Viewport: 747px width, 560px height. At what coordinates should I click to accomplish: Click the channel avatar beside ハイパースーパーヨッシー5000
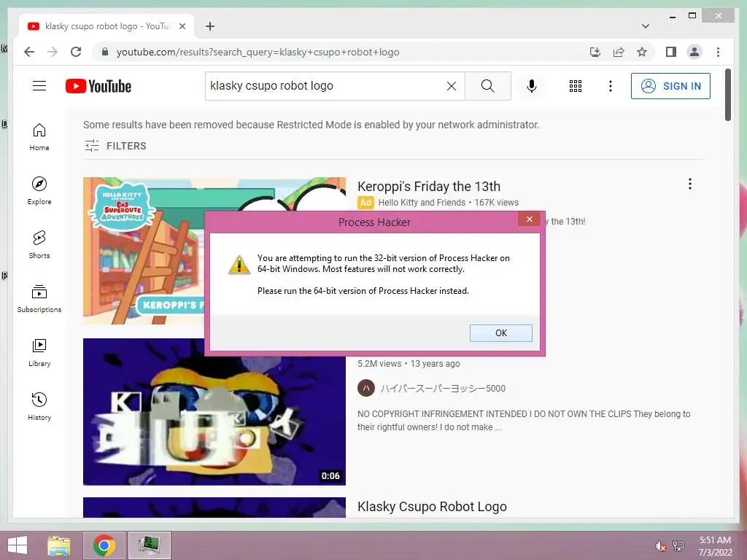[366, 388]
